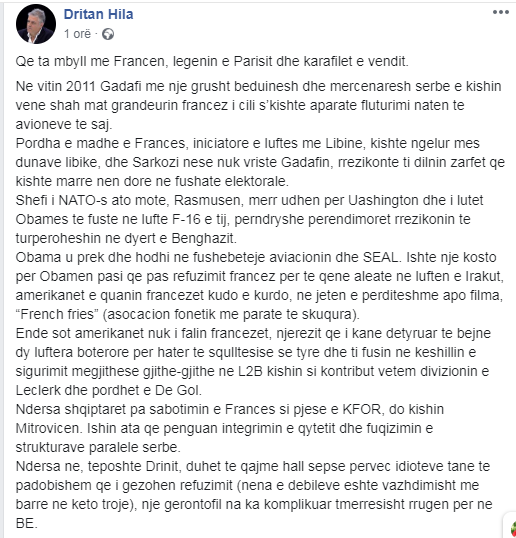The image size is (516, 538).
Task: Open Dritan Hila's profile picture
Action: pyautogui.click(x=36, y=24)
